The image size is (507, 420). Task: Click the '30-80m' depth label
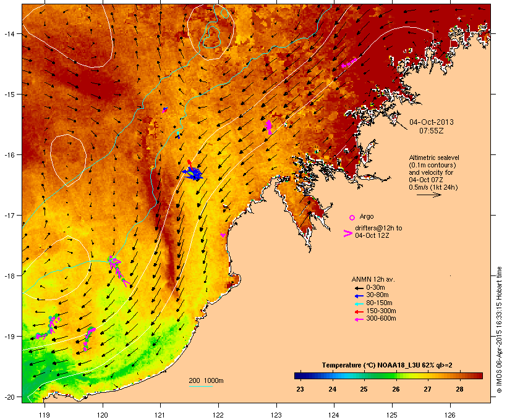[x=377, y=295]
